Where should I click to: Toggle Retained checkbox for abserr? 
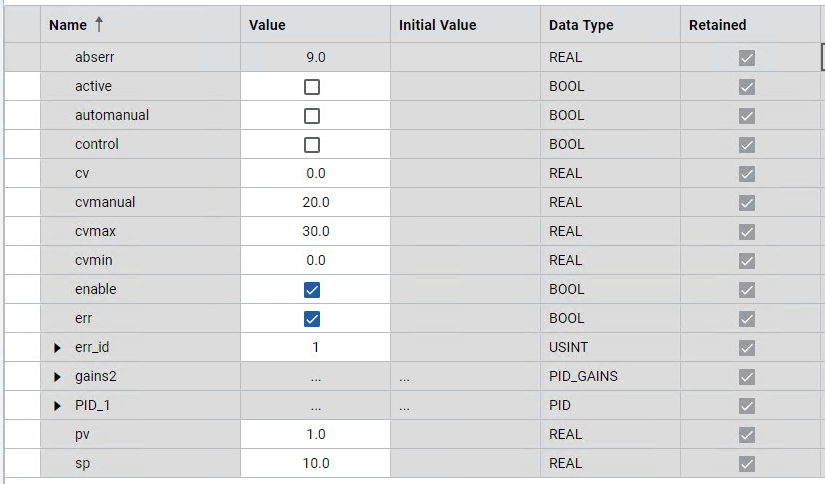(x=747, y=58)
